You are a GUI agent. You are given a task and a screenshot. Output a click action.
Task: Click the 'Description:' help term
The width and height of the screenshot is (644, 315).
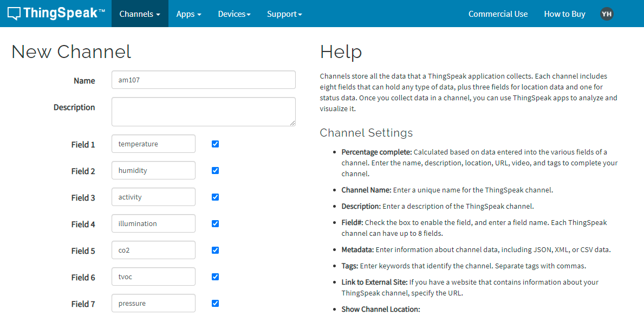[361, 206]
